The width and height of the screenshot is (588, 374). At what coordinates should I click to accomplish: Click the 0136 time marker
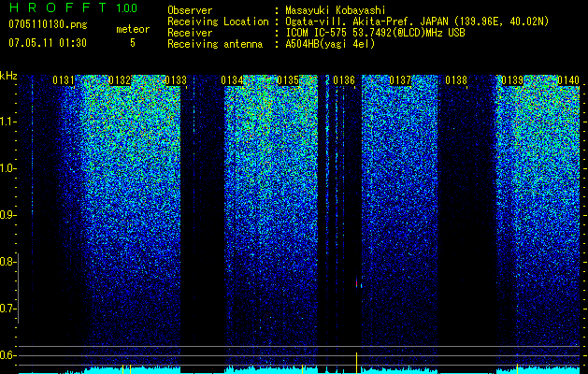point(344,80)
